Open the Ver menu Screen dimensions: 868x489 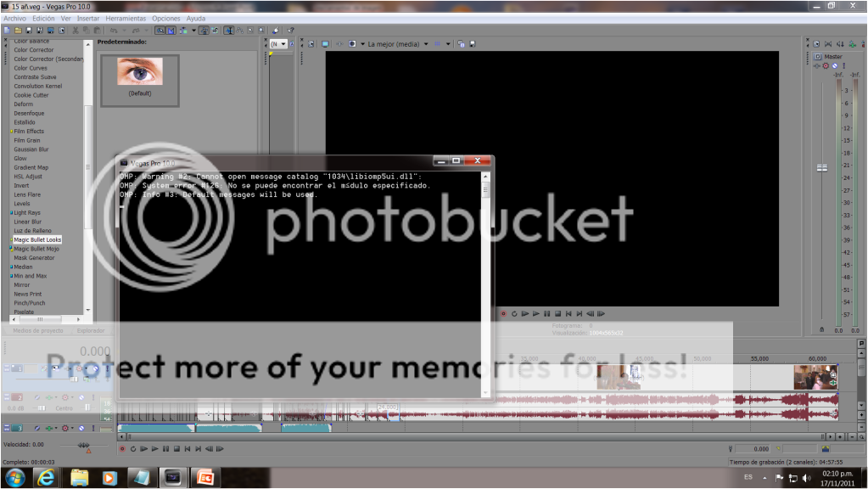(66, 19)
